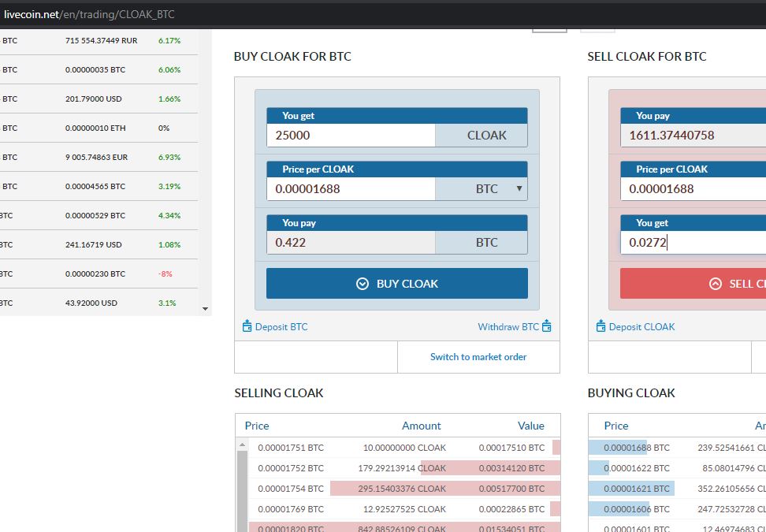The height and width of the screenshot is (532, 766).
Task: Select the 0.00001622 BTC bid price
Action: [x=637, y=468]
